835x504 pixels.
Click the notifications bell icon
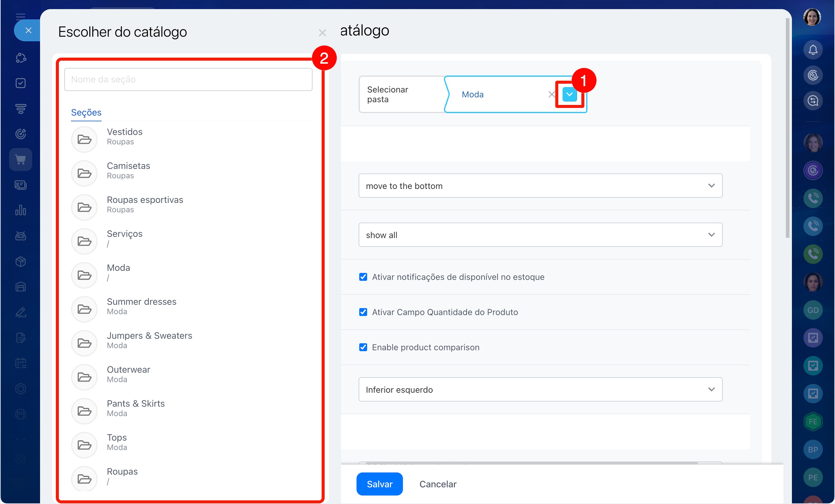[x=813, y=50]
